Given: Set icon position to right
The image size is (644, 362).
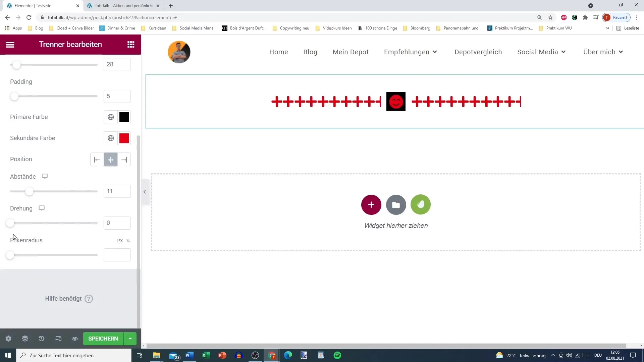Looking at the screenshot, I should pyautogui.click(x=124, y=160).
